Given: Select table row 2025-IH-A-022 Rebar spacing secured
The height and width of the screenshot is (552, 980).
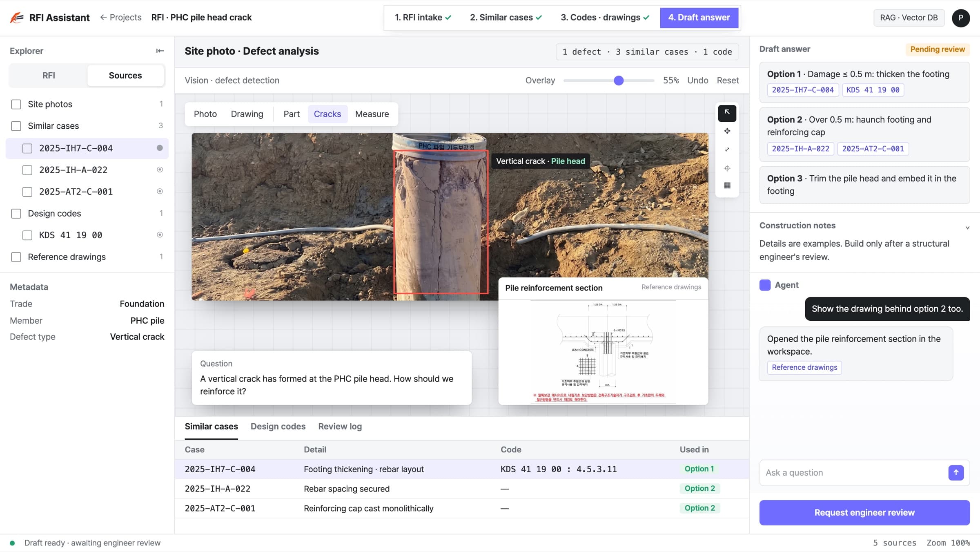Looking at the screenshot, I should coord(462,489).
